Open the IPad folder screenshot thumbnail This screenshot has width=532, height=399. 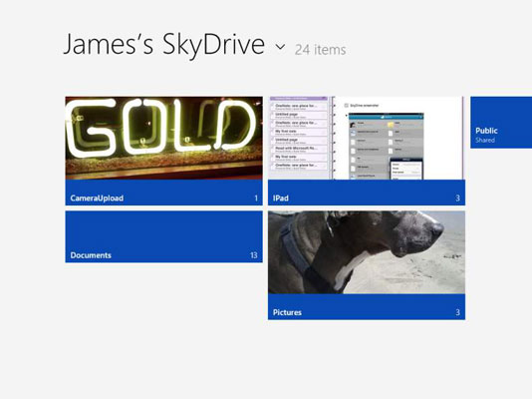pos(367,139)
